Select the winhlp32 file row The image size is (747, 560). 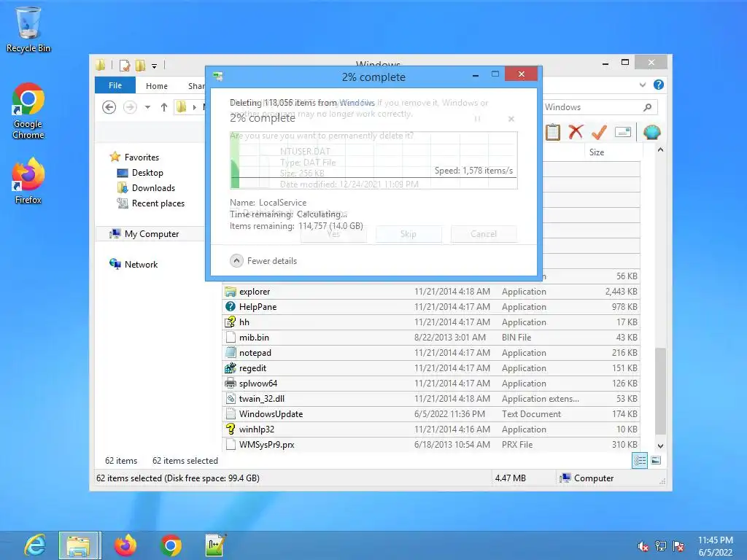coord(431,429)
